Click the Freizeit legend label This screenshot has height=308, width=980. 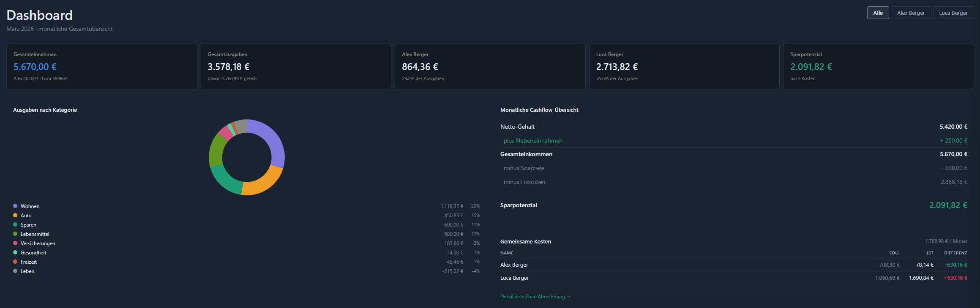(x=29, y=262)
